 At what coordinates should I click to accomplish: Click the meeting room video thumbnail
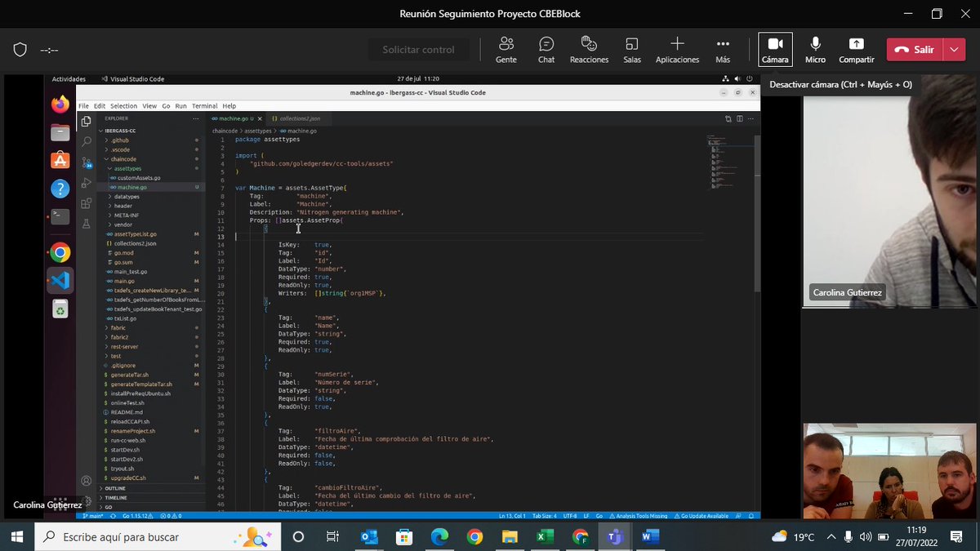point(889,471)
